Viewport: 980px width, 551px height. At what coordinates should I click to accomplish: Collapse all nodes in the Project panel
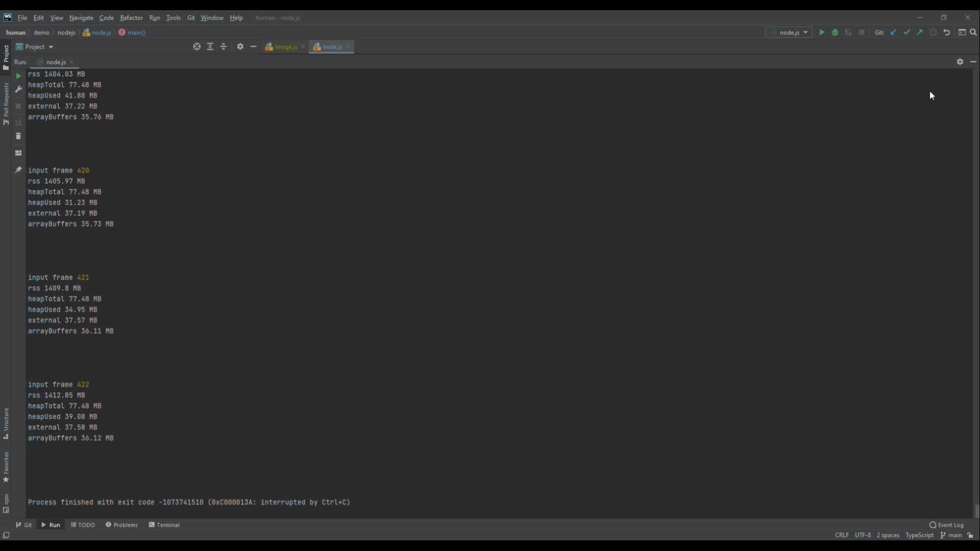[x=224, y=46]
